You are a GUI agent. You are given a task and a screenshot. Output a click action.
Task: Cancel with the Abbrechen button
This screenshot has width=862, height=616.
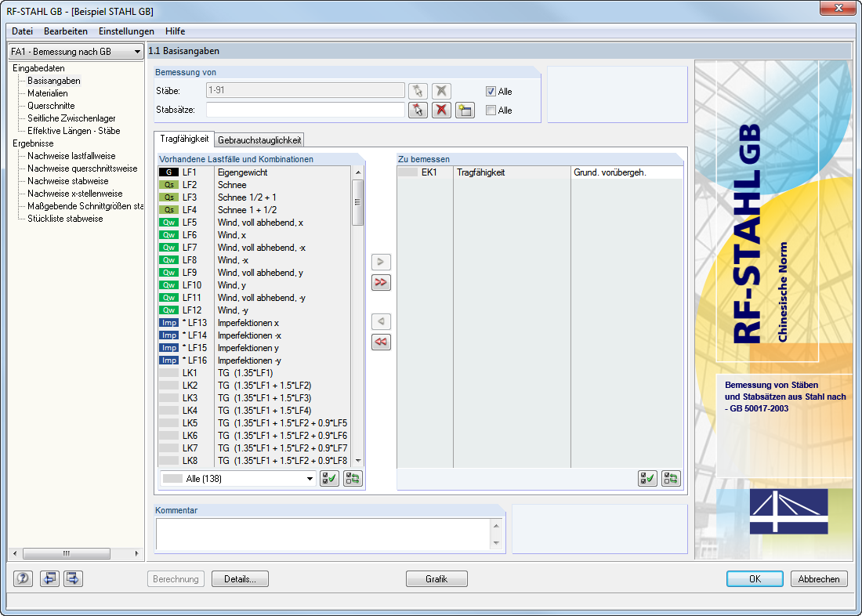coord(819,578)
